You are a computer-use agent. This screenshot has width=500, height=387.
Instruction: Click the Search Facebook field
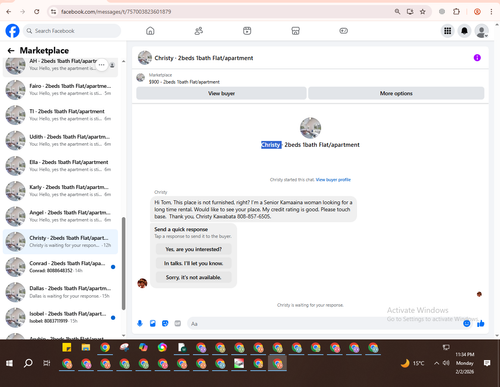(x=72, y=31)
